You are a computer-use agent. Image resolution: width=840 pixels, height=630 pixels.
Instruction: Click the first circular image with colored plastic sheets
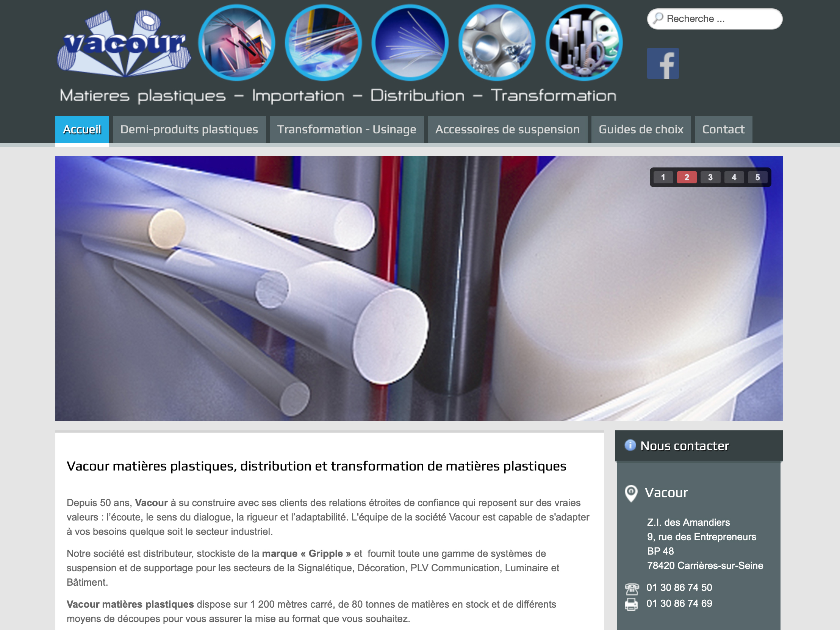coord(236,42)
